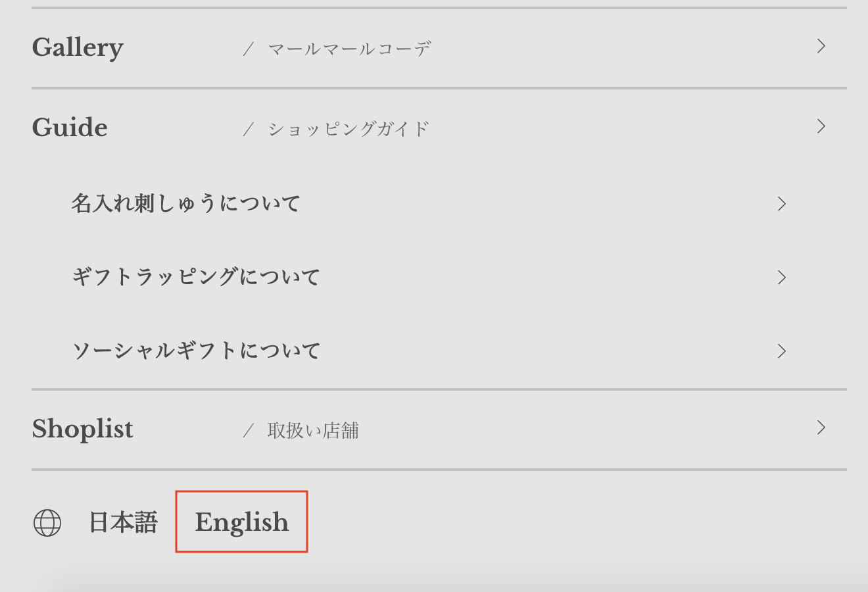View the ソーシャルギフトについて guide entry

coord(197,351)
